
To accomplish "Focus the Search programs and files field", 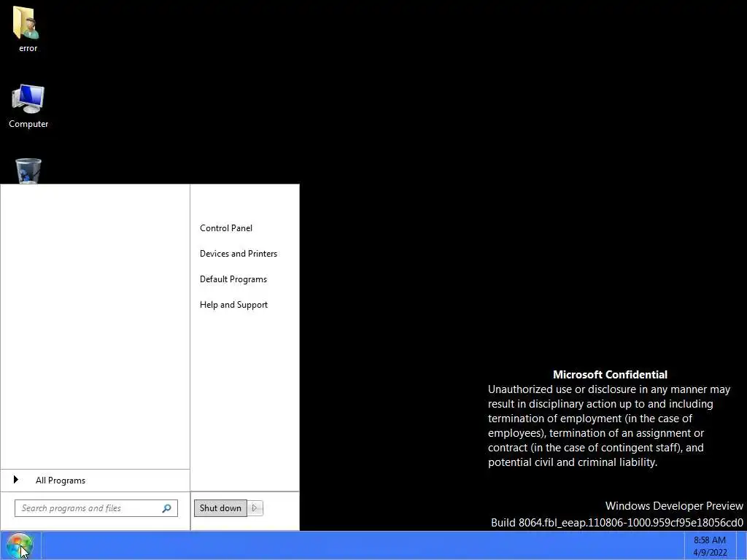I will point(96,508).
